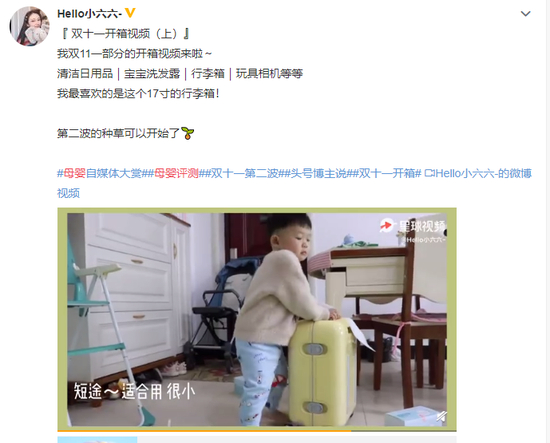Image resolution: width=550 pixels, height=443 pixels.
Task: Open the #双十一第二波# hashtag topic
Action: 244,173
